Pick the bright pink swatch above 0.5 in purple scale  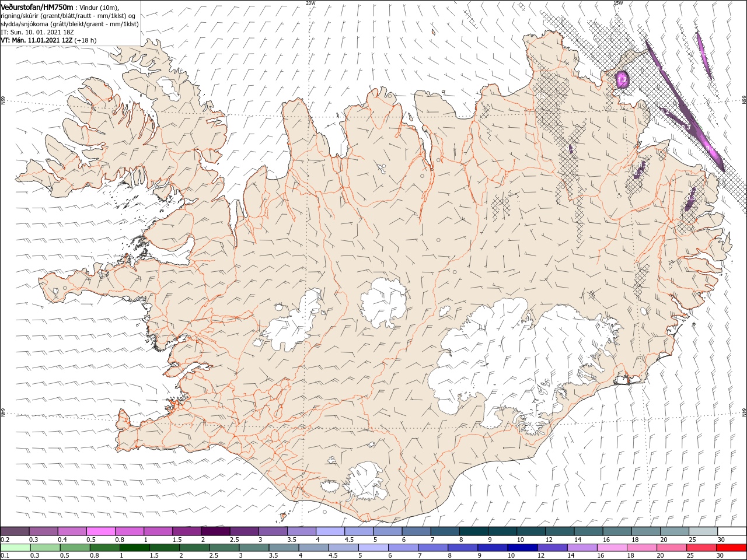pyautogui.click(x=100, y=531)
